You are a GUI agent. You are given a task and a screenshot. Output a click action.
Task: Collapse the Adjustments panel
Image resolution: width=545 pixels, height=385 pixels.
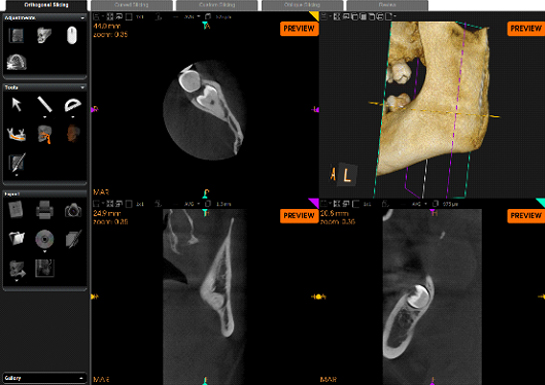coord(82,18)
